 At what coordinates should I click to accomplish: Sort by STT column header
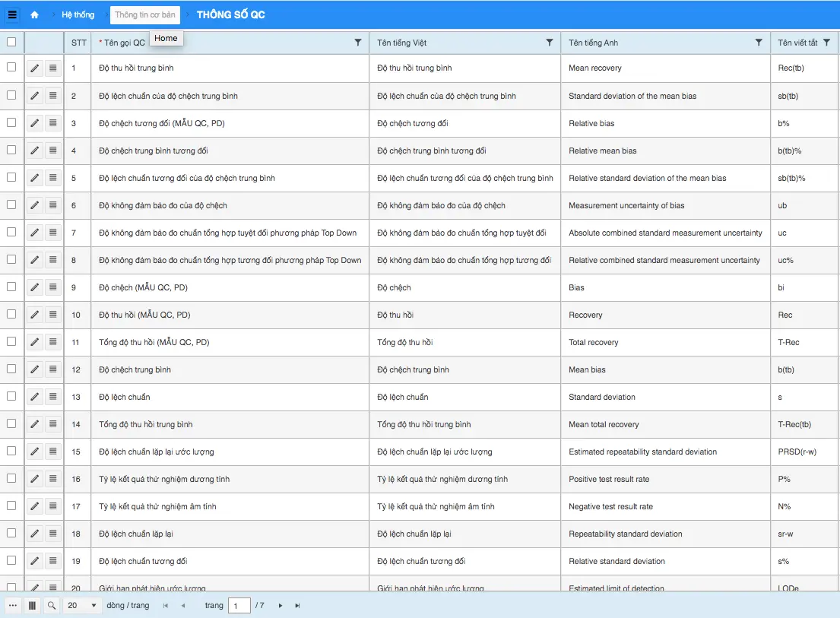coord(79,43)
